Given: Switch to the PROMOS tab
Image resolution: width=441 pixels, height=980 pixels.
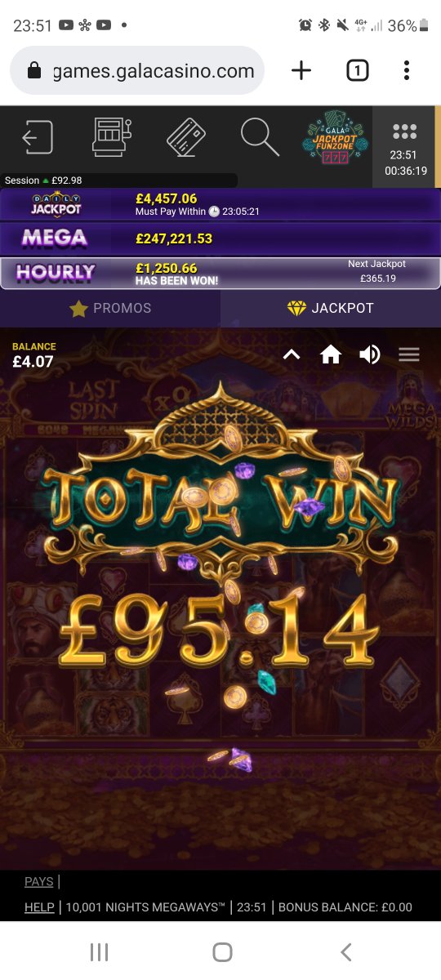Looking at the screenshot, I should [110, 308].
